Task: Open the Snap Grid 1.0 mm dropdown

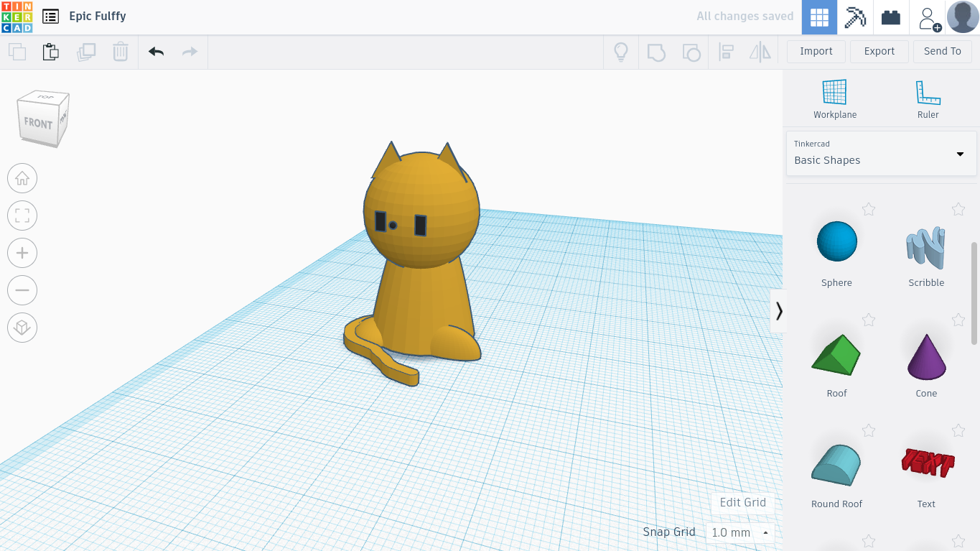Action: (x=739, y=532)
